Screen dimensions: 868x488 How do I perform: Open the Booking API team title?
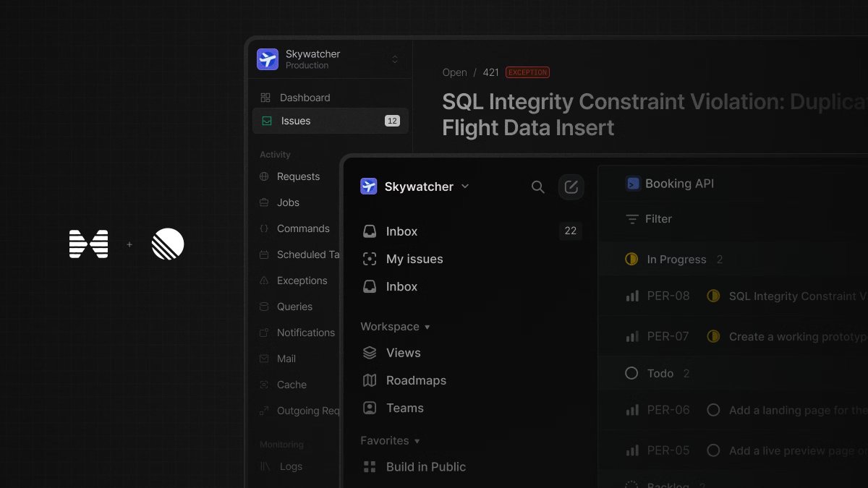tap(679, 184)
